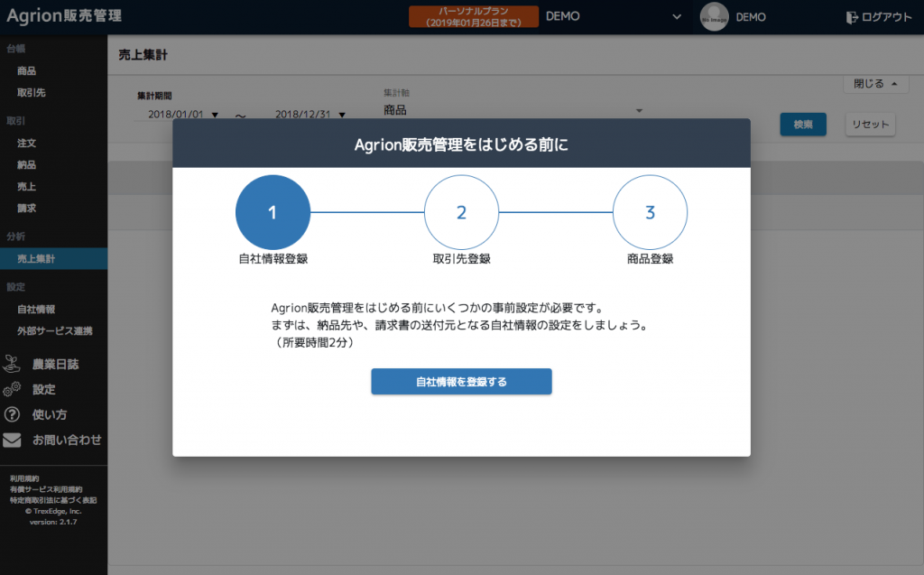Open 売上 in the sidebar

click(x=26, y=186)
